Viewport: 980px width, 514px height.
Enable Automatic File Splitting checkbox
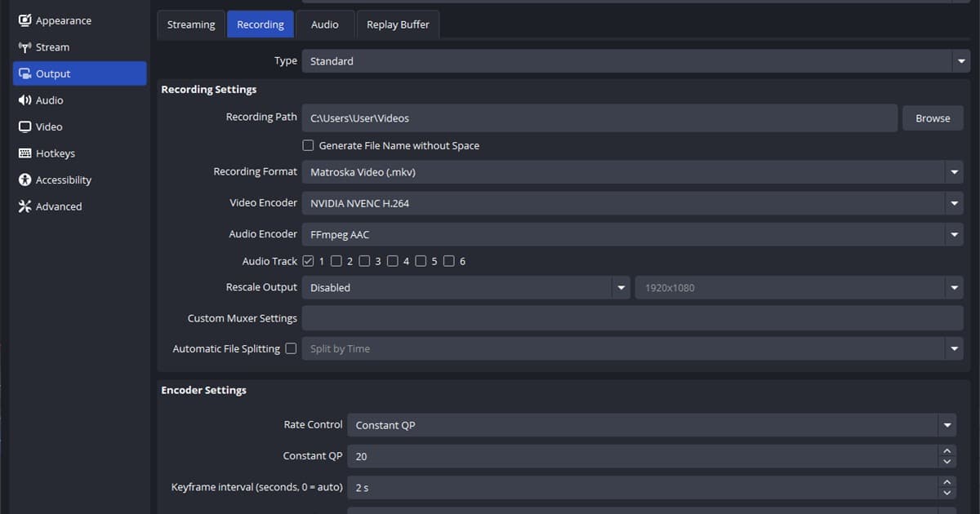[x=291, y=348]
